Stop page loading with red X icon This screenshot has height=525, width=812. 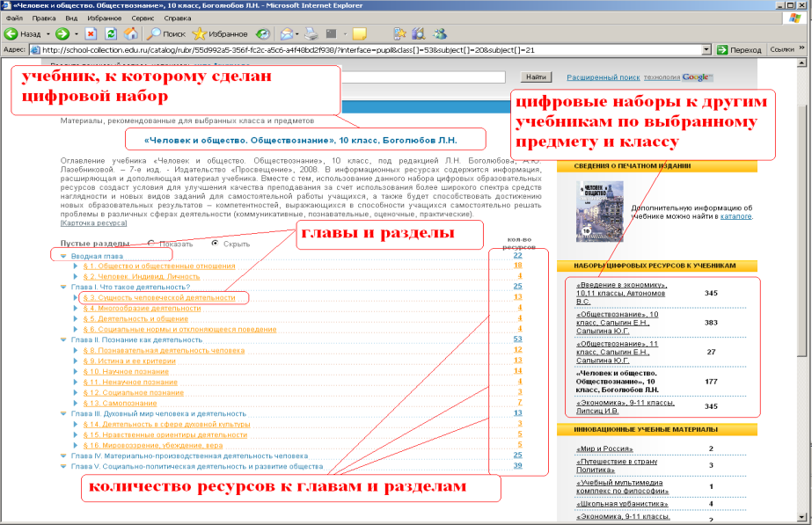pyautogui.click(x=91, y=34)
